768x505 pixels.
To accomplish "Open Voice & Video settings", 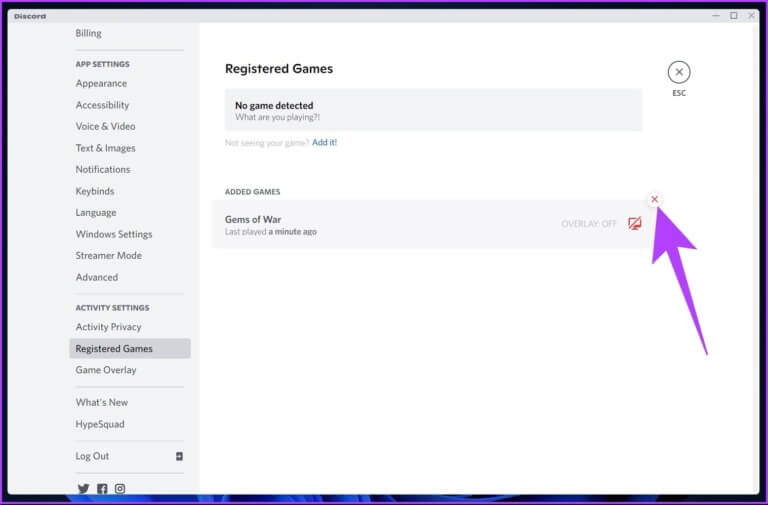I will click(105, 126).
